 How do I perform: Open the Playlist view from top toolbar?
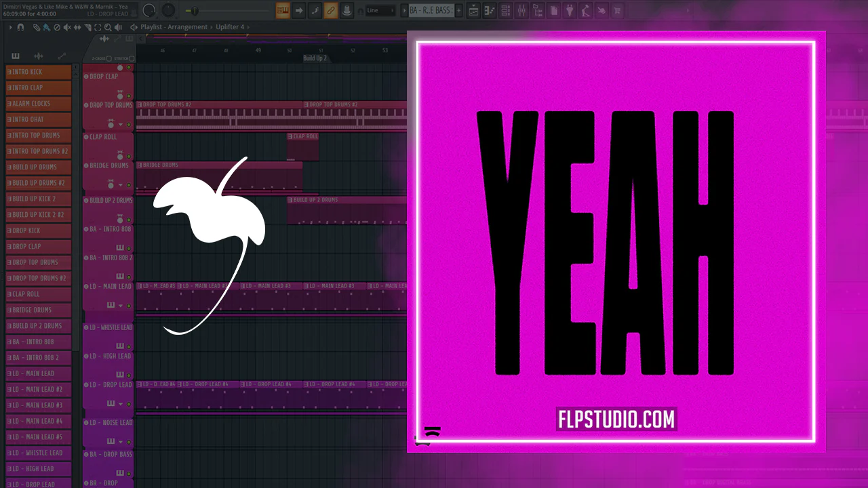pyautogui.click(x=474, y=10)
